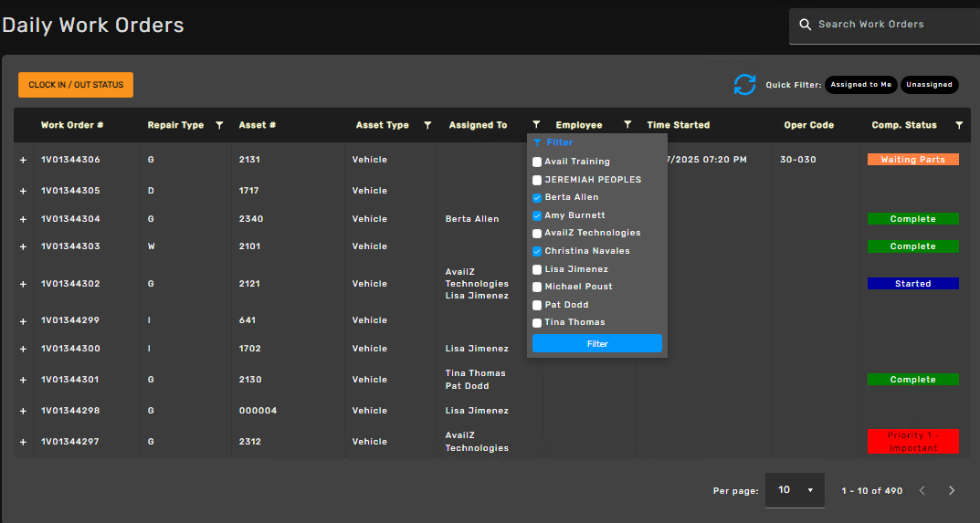The image size is (980, 523).
Task: Select Unassigned quick filter
Action: (929, 84)
